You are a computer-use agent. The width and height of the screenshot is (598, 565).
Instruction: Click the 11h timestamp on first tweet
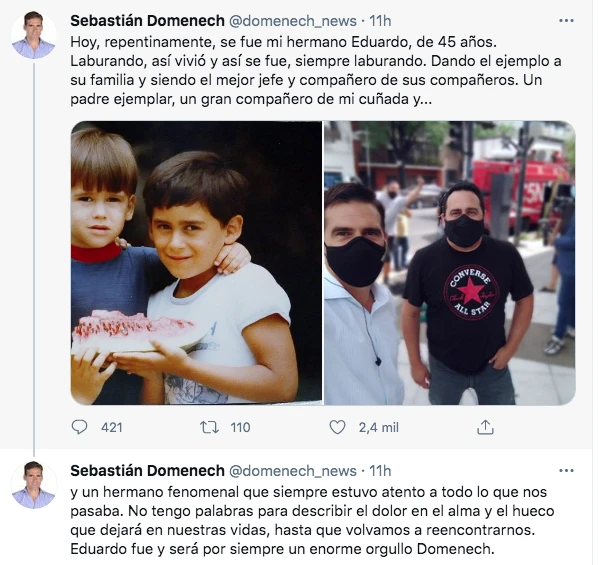pyautogui.click(x=380, y=21)
